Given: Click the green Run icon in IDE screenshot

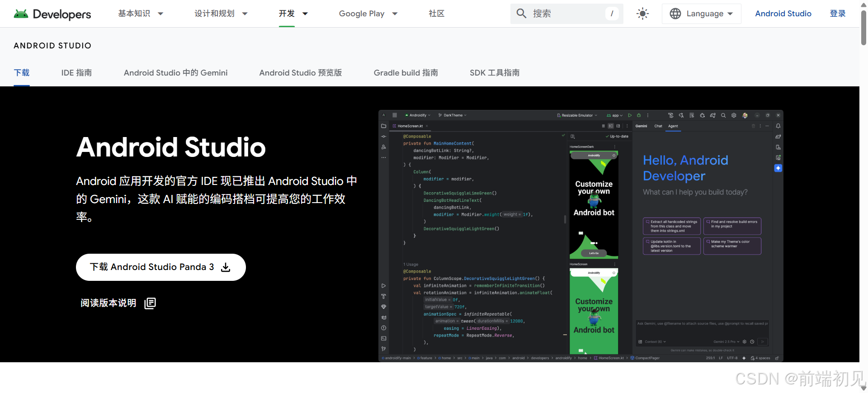Looking at the screenshot, I should (630, 115).
